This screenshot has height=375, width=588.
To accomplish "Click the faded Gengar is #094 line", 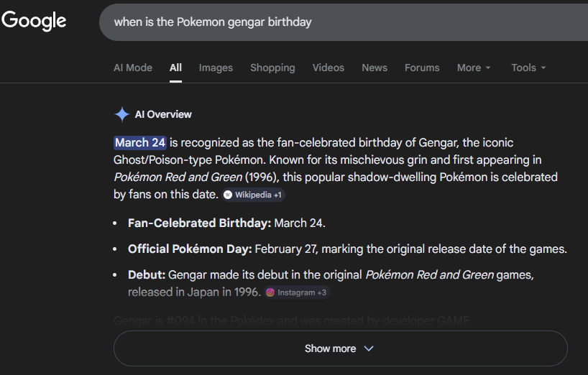I will click(x=291, y=321).
